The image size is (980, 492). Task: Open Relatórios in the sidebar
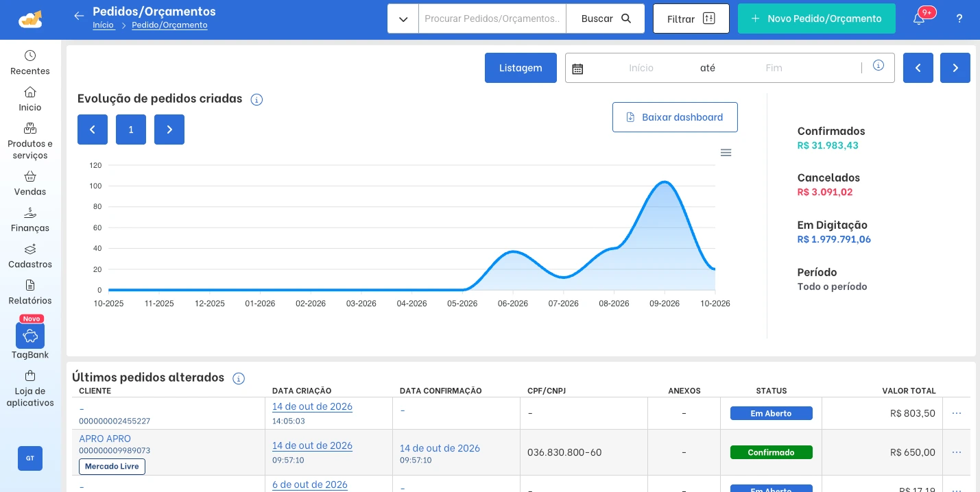point(30,292)
